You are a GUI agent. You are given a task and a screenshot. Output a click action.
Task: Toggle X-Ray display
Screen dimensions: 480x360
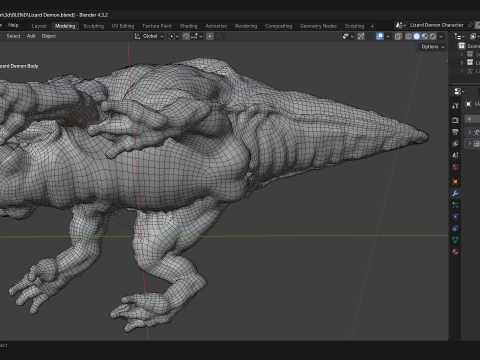[x=398, y=36]
